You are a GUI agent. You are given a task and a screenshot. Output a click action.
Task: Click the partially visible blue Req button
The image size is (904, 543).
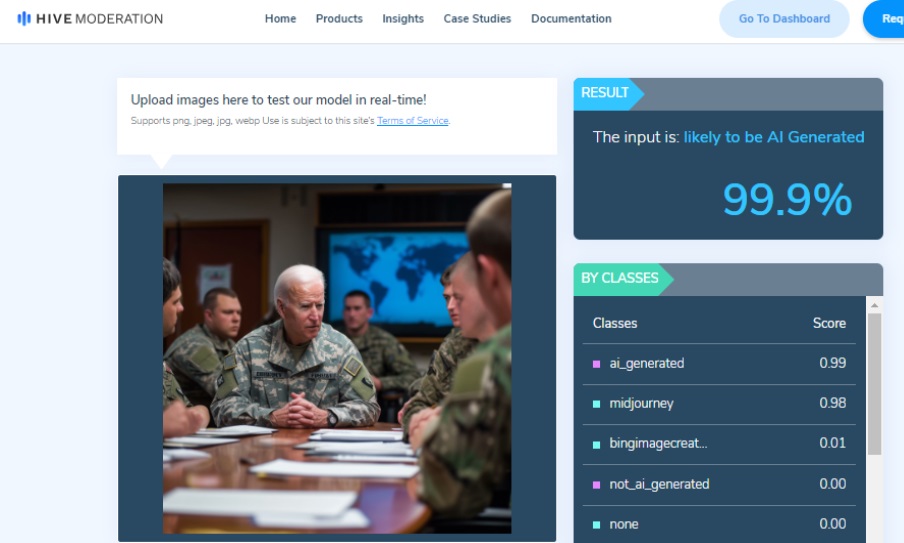tap(885, 19)
